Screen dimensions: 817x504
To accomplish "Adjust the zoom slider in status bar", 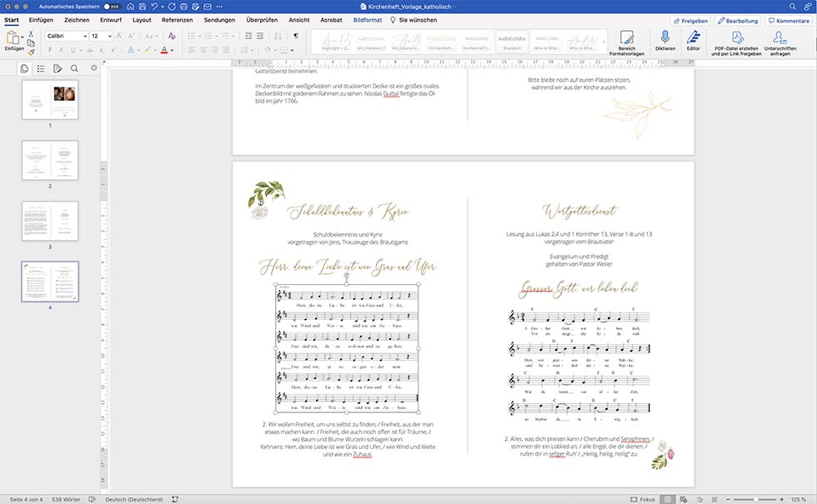I will tap(755, 499).
